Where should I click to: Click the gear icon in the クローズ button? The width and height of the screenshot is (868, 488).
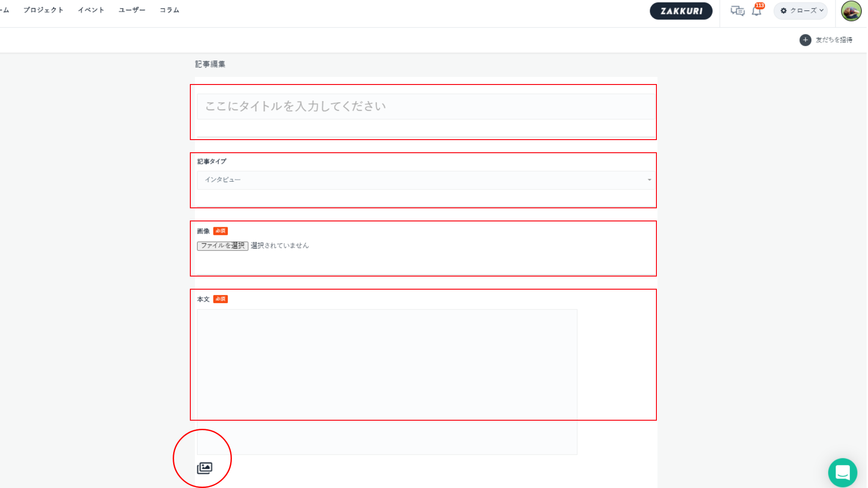click(783, 11)
